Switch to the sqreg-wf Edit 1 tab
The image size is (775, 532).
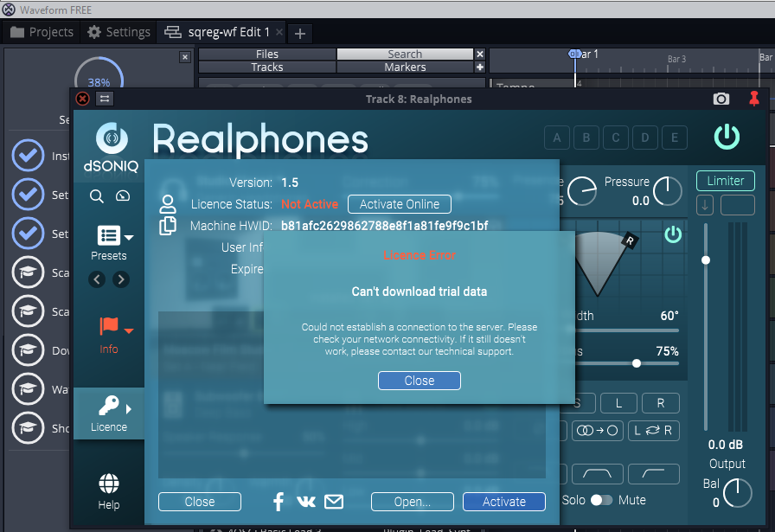[x=221, y=32]
